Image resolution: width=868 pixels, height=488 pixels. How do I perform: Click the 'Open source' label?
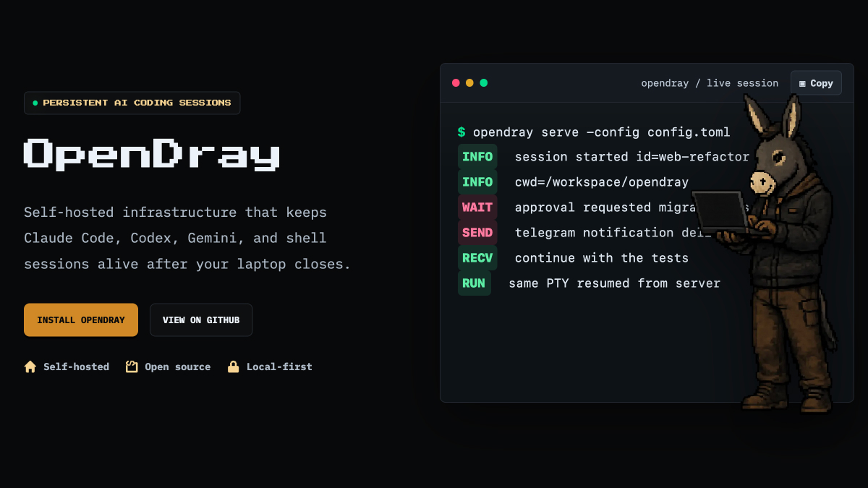click(177, 367)
